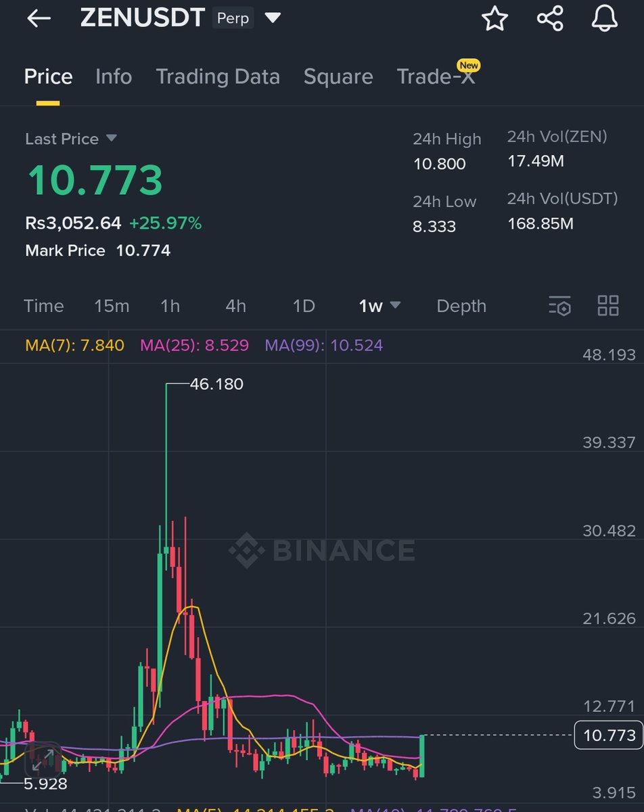Tap the 10.773 last price value

(95, 180)
